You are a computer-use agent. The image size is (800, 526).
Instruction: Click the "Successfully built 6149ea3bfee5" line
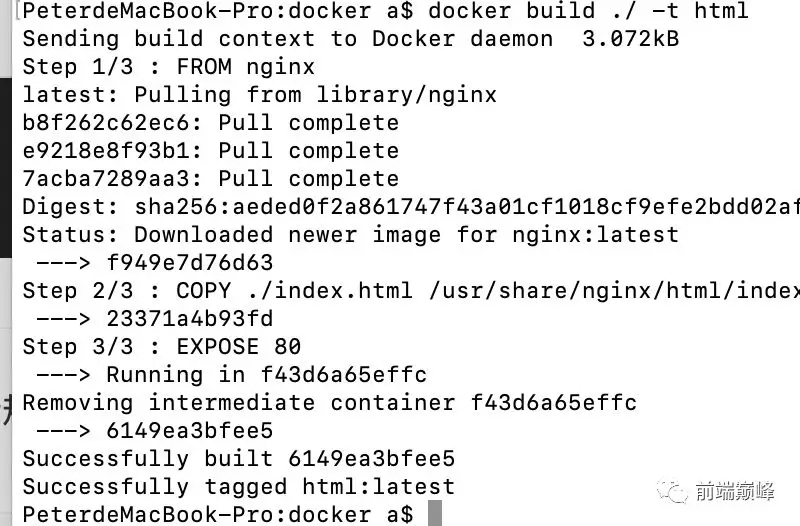238,459
